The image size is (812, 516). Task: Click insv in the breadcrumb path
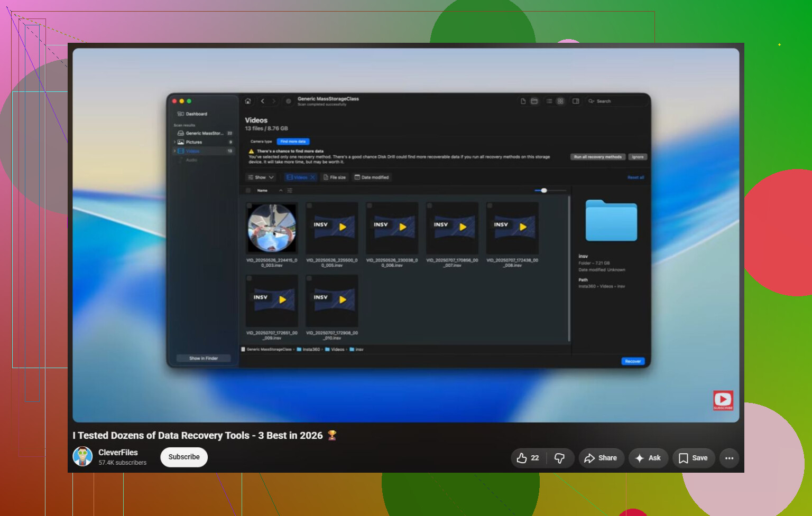pos(356,349)
